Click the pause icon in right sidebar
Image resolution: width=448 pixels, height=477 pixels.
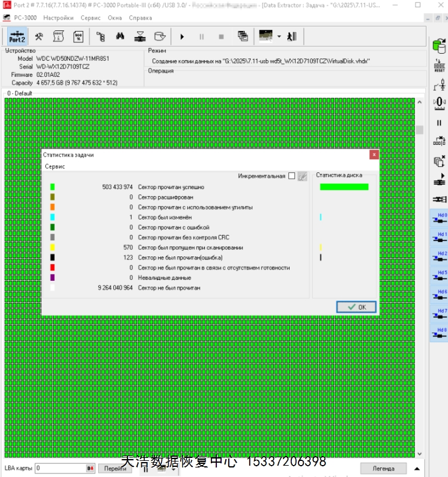(x=440, y=123)
